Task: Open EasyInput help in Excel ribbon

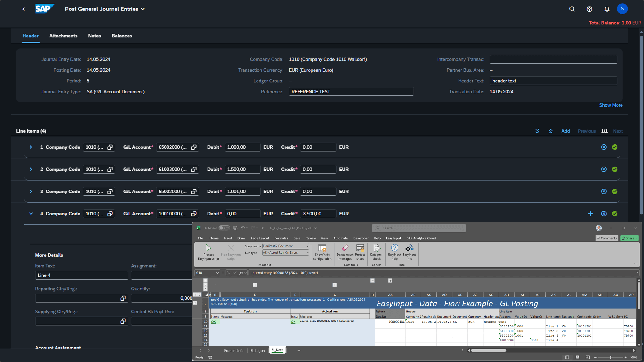Action: pyautogui.click(x=395, y=252)
